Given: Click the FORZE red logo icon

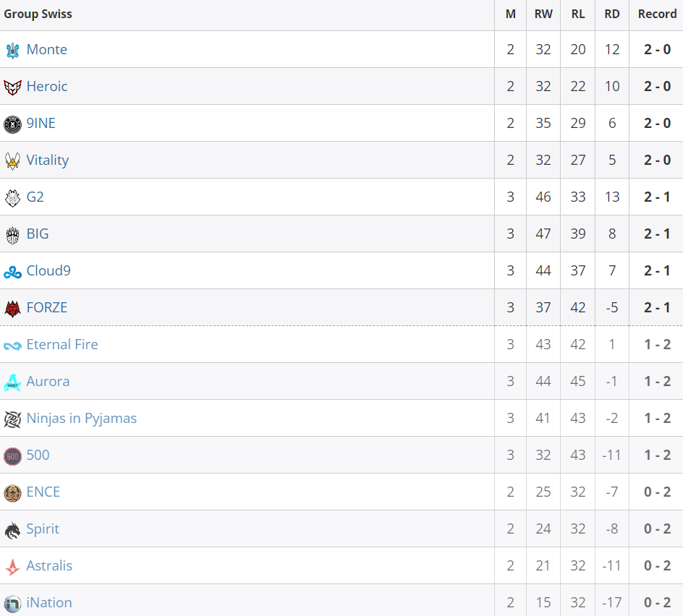Looking at the screenshot, I should pos(12,309).
